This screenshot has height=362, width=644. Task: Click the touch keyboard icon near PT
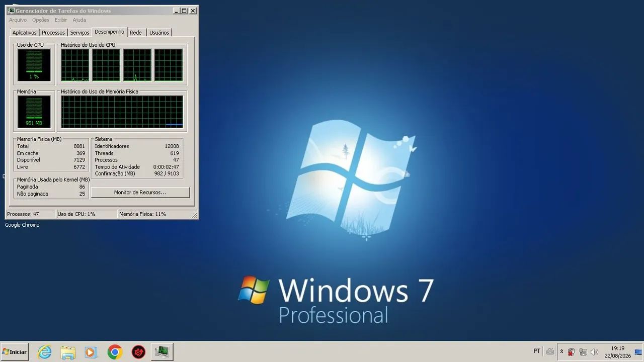click(x=550, y=351)
